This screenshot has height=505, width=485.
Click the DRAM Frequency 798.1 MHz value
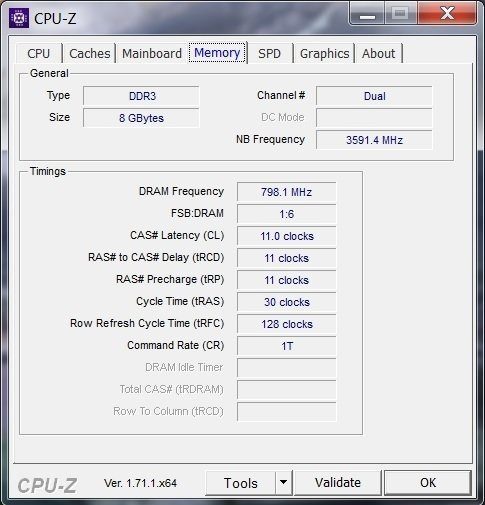click(x=286, y=192)
